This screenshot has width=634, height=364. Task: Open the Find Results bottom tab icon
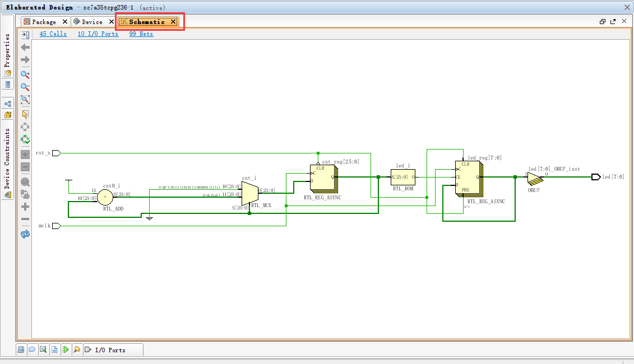click(x=77, y=349)
